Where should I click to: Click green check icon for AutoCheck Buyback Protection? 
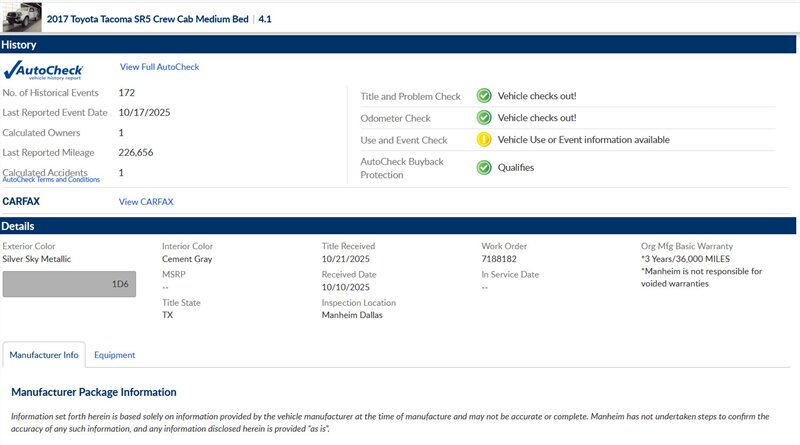484,167
